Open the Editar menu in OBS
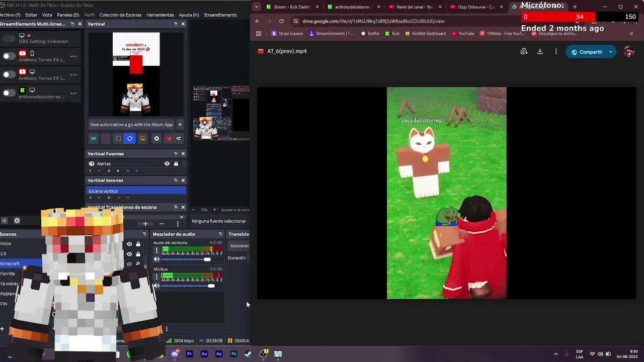Image resolution: width=644 pixels, height=362 pixels. click(31, 15)
